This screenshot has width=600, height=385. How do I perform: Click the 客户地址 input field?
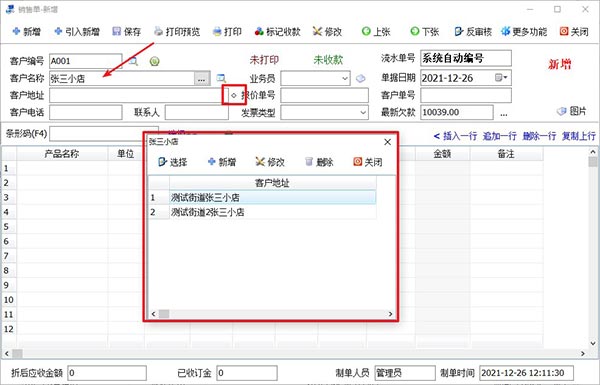[139, 96]
